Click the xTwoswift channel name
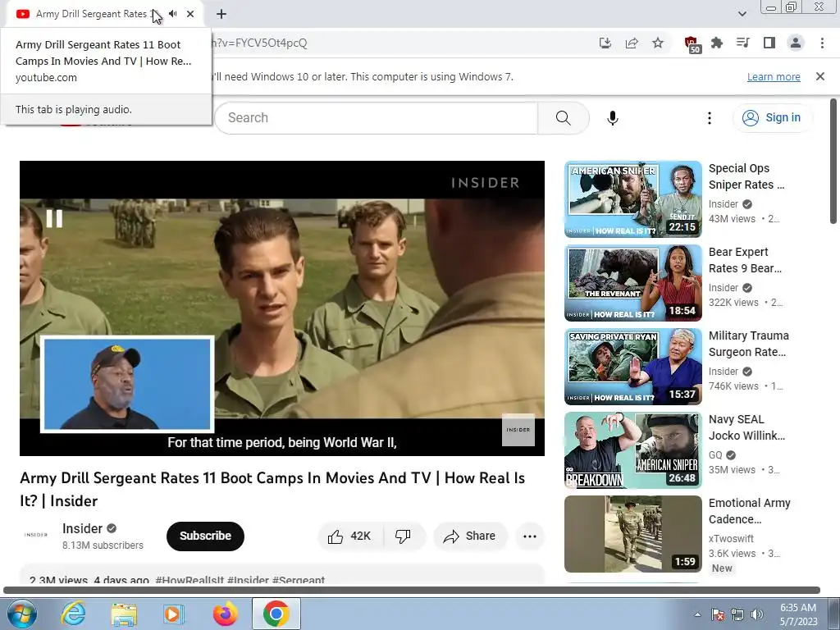Screen dimensions: 840x630 click(x=731, y=538)
